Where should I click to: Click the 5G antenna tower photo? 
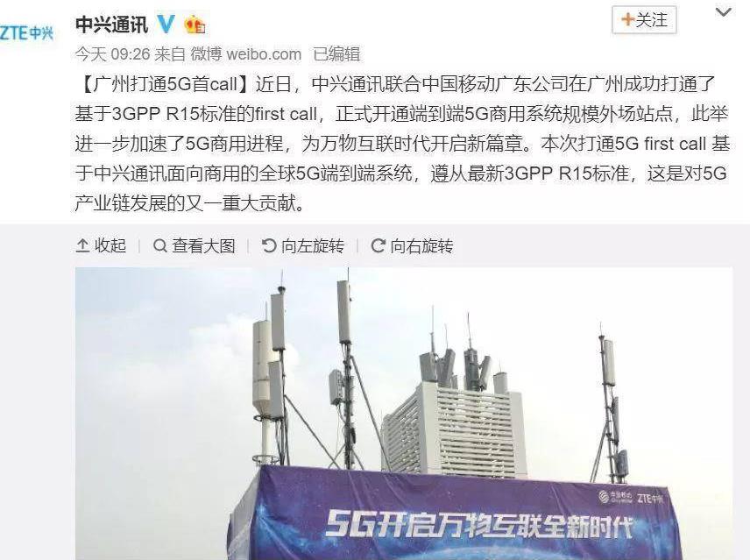404,414
